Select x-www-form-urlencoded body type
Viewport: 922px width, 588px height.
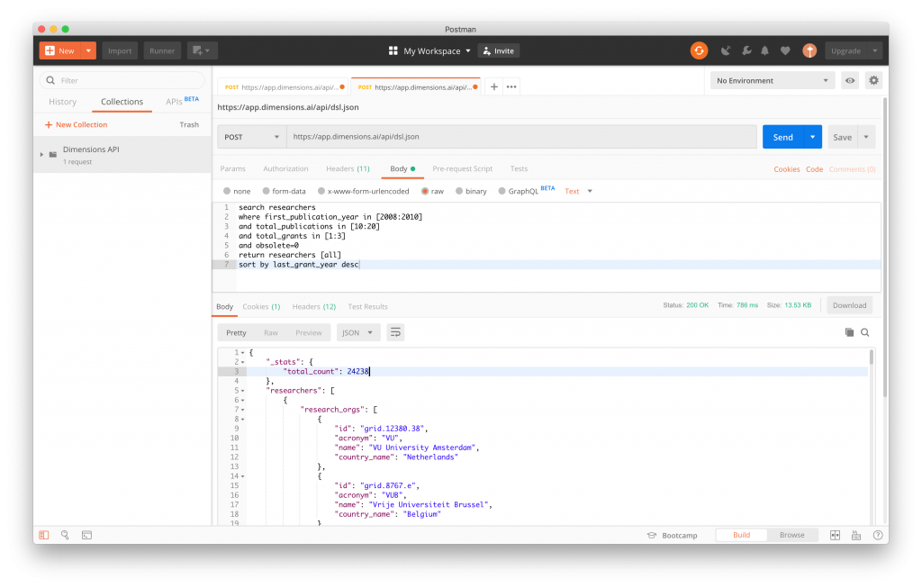(x=321, y=191)
